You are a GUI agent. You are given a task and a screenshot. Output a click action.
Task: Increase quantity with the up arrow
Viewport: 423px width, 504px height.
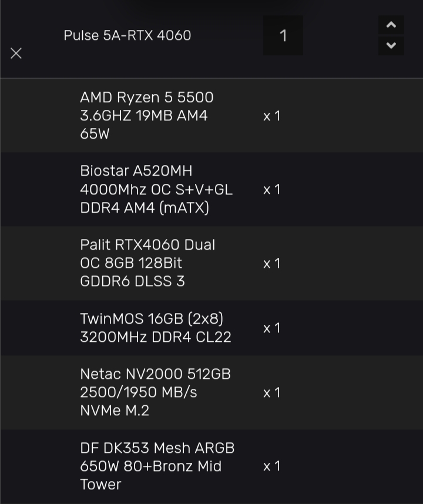[391, 25]
